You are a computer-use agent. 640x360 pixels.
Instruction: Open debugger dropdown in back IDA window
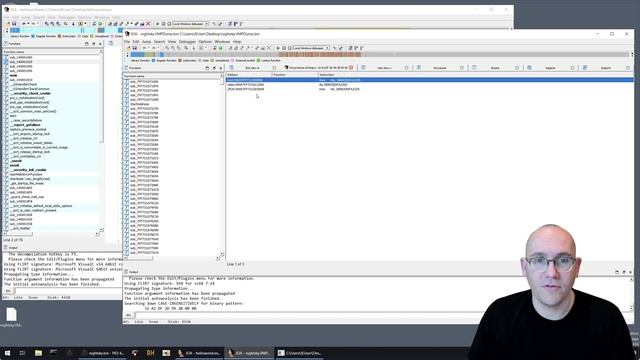tap(191, 24)
